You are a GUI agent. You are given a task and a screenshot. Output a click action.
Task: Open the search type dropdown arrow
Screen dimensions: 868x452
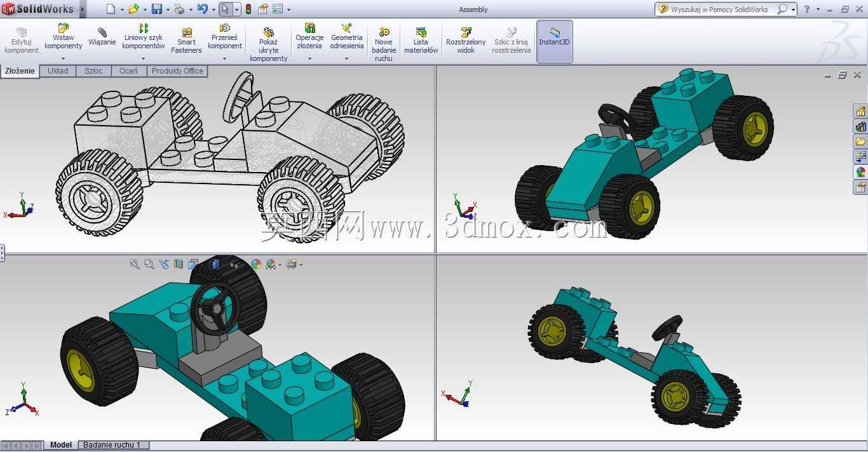coord(794,10)
